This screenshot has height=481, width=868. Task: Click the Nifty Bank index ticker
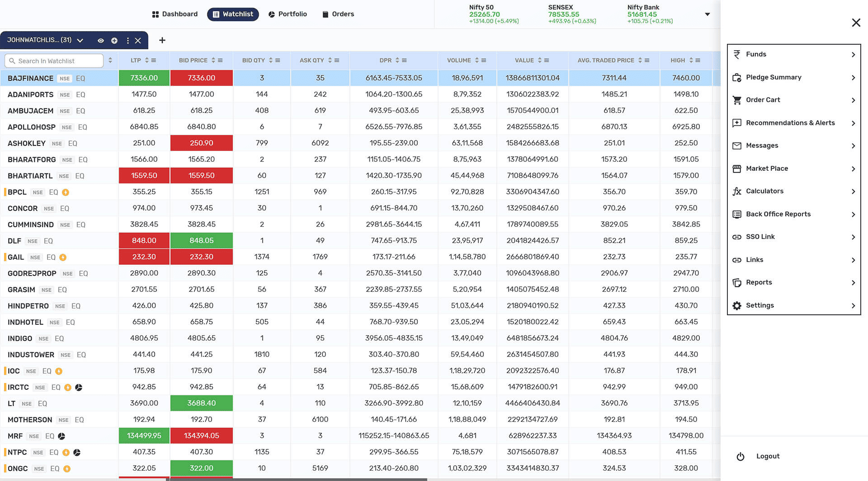click(650, 14)
